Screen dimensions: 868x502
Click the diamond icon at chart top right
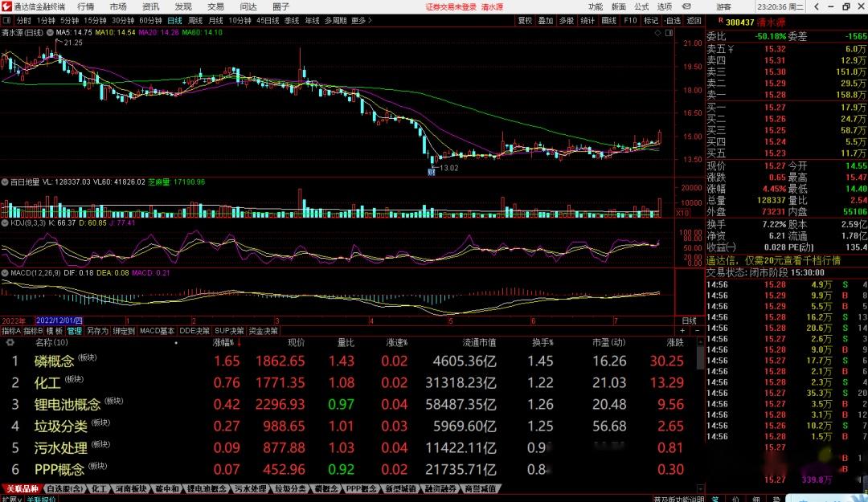pyautogui.click(x=657, y=33)
